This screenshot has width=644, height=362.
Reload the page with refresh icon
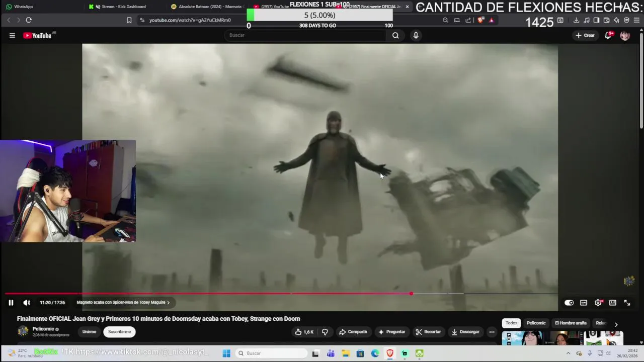pyautogui.click(x=29, y=20)
